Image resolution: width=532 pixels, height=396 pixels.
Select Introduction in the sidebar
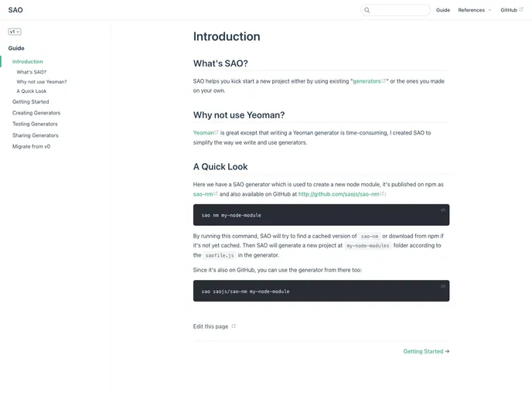pos(28,61)
